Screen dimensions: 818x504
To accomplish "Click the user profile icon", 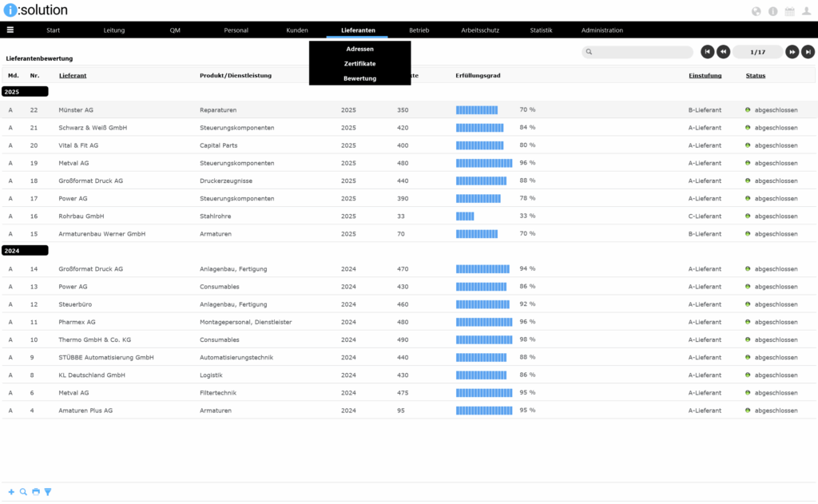I will click(806, 11).
